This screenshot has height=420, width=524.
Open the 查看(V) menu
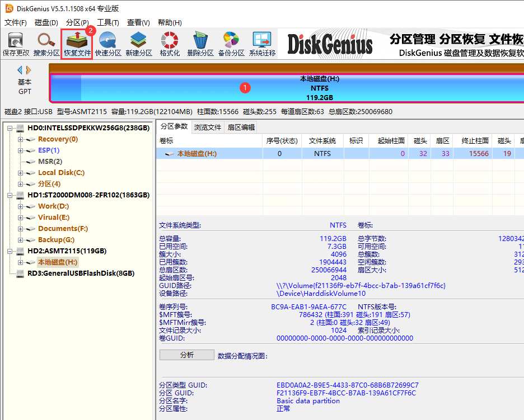(139, 22)
